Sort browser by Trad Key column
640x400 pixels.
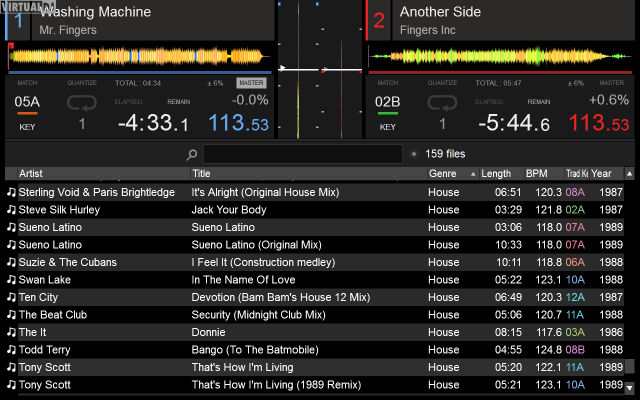coord(576,173)
